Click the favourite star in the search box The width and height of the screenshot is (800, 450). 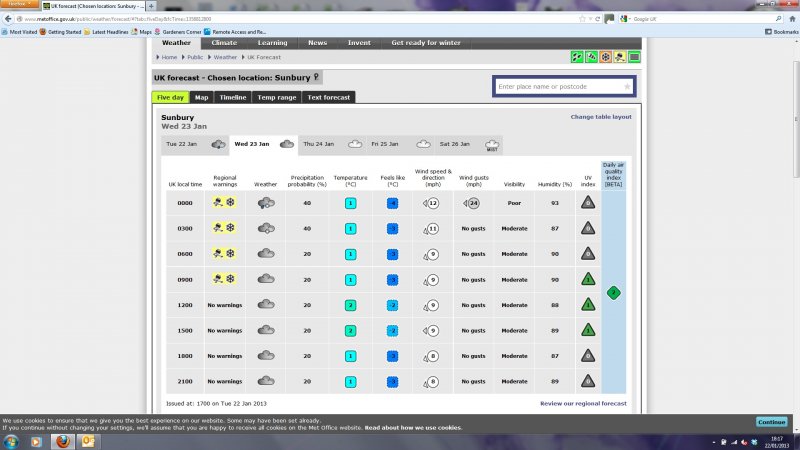pos(627,87)
